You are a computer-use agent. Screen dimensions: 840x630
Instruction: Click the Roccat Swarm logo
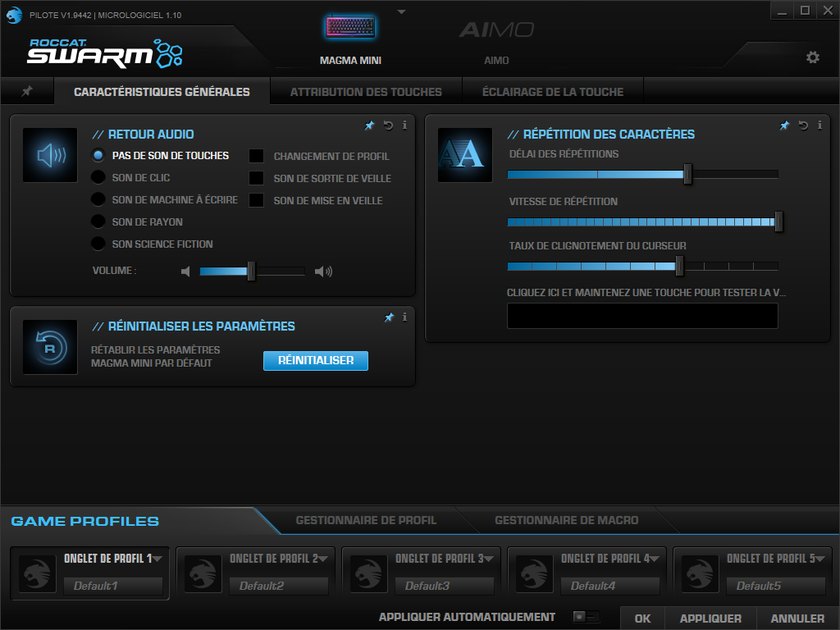point(104,53)
